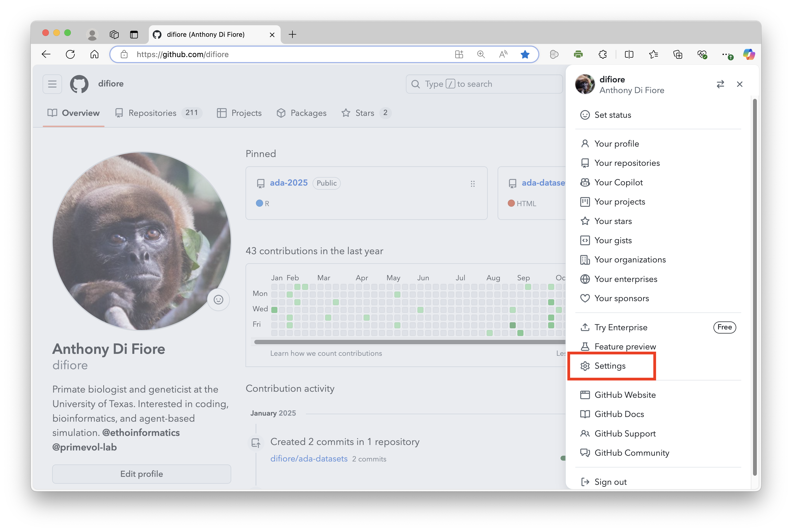
Task: Click Sign out in user menu
Action: point(610,482)
